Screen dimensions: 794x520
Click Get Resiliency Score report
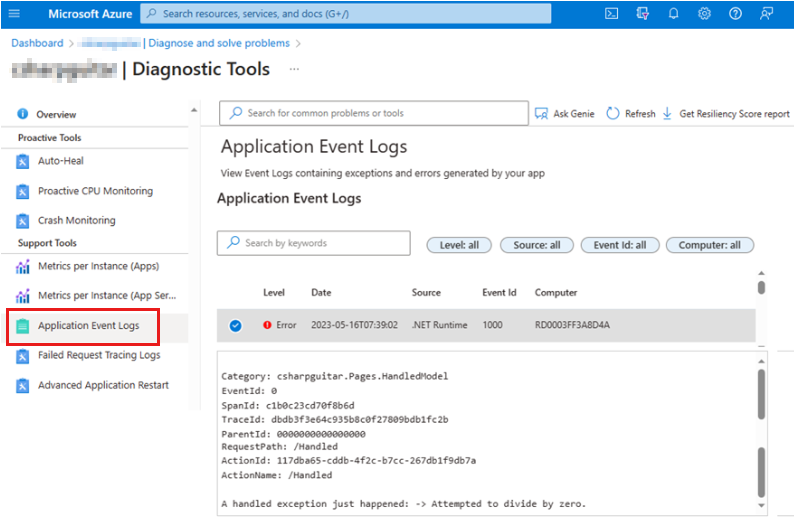pos(734,114)
